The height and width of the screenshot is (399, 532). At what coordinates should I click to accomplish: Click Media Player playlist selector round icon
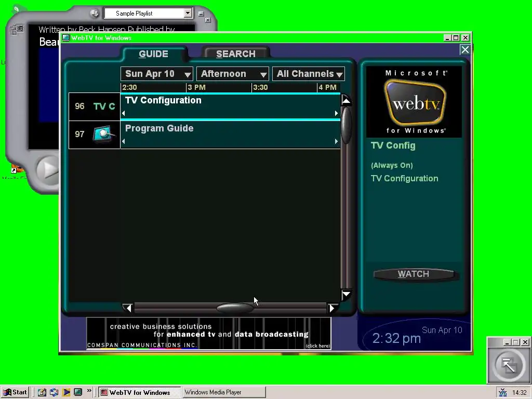[95, 13]
